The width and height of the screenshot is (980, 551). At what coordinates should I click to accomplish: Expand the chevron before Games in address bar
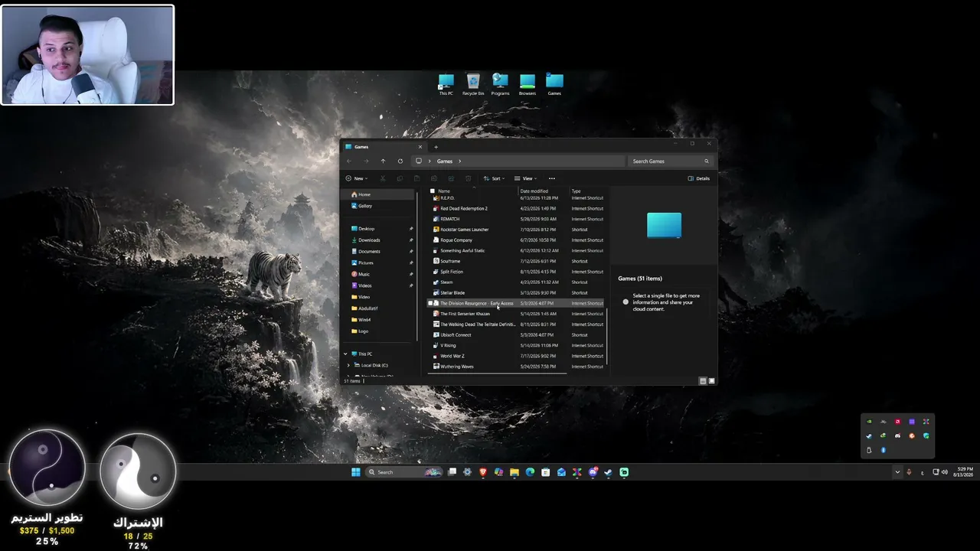[x=430, y=161]
